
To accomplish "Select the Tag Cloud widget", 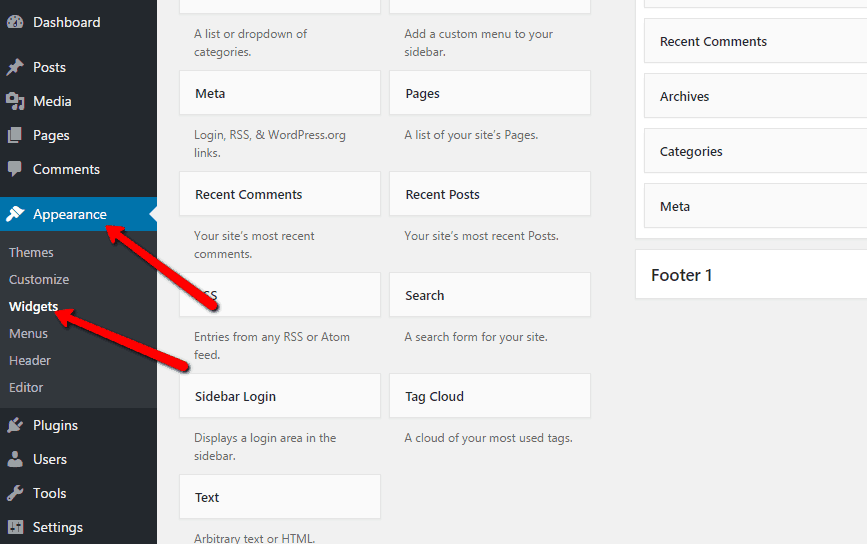I will (490, 396).
